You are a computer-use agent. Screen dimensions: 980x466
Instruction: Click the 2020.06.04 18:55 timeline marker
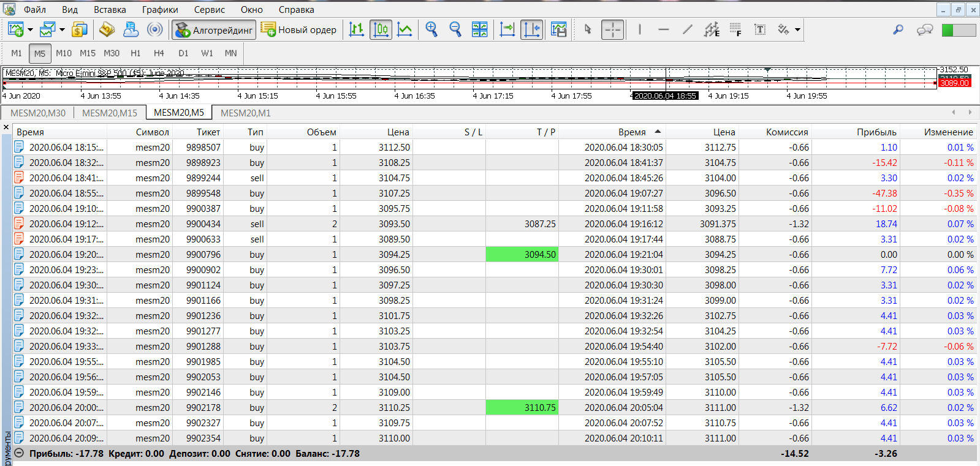665,96
